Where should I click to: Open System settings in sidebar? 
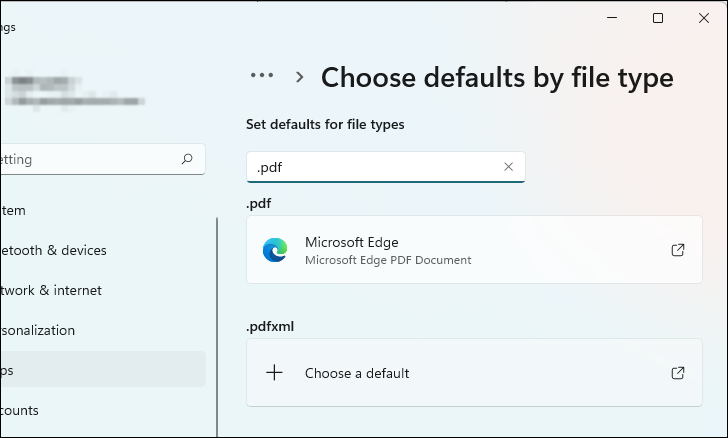pyautogui.click(x=15, y=210)
